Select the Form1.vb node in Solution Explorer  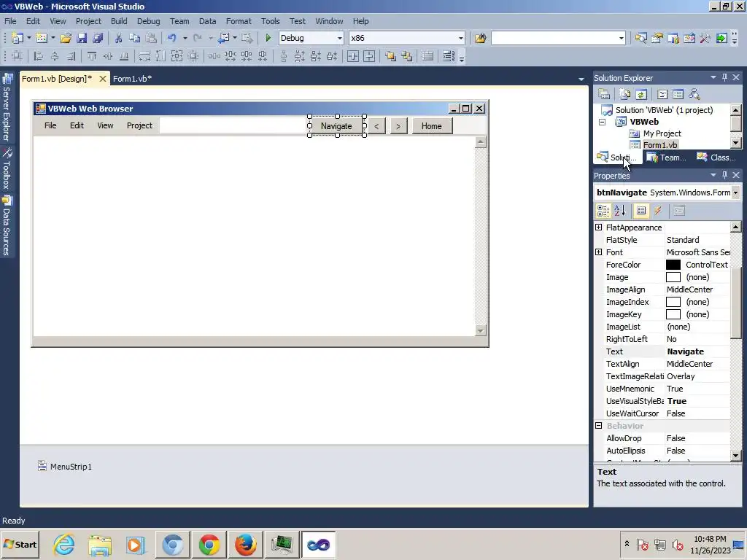pyautogui.click(x=659, y=145)
